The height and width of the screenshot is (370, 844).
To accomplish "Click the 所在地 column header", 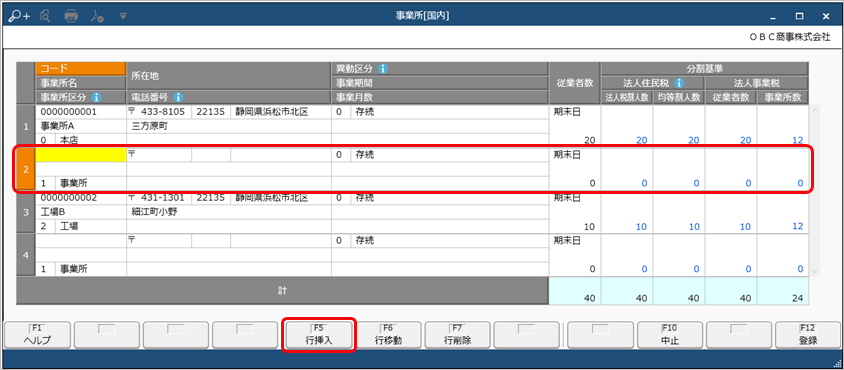I will 229,76.
